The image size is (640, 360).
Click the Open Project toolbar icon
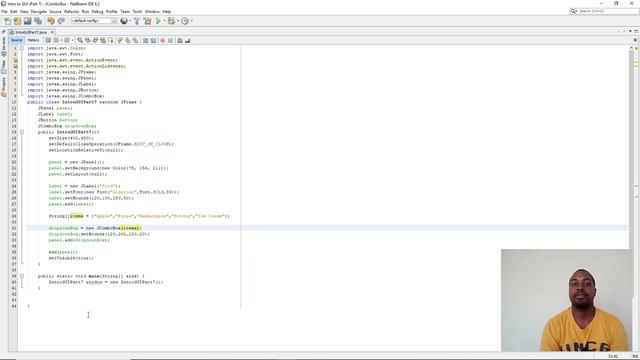tap(28, 21)
